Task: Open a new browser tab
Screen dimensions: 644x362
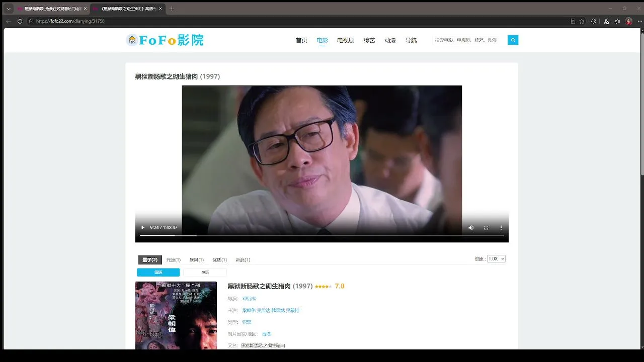Action: coord(172,9)
